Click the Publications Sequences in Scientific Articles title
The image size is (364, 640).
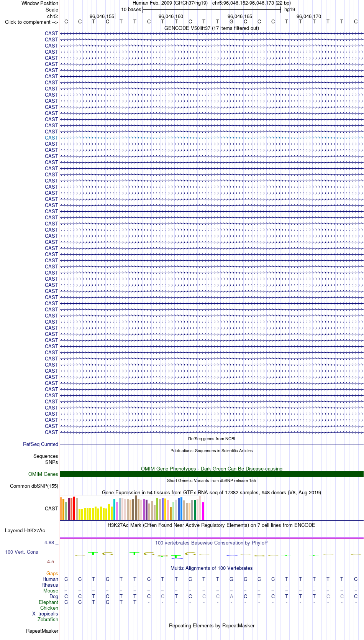212,451
